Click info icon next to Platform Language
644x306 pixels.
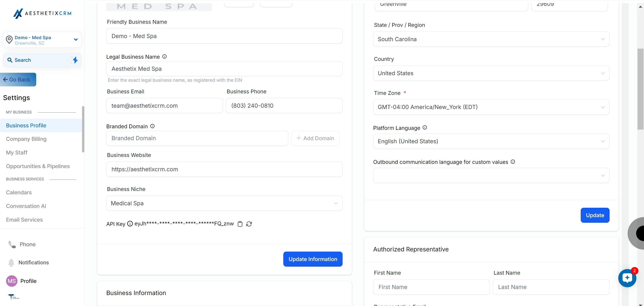coord(425,128)
